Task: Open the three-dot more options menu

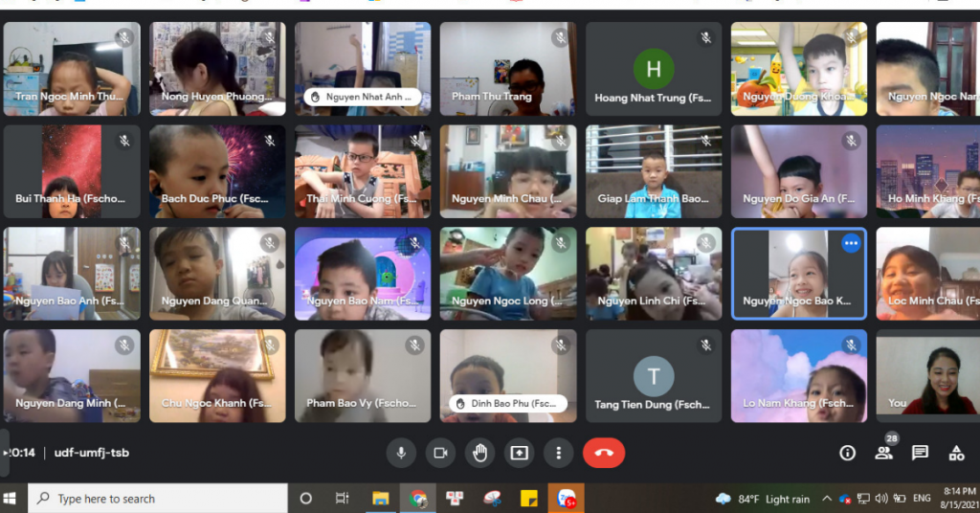Action: (558, 453)
